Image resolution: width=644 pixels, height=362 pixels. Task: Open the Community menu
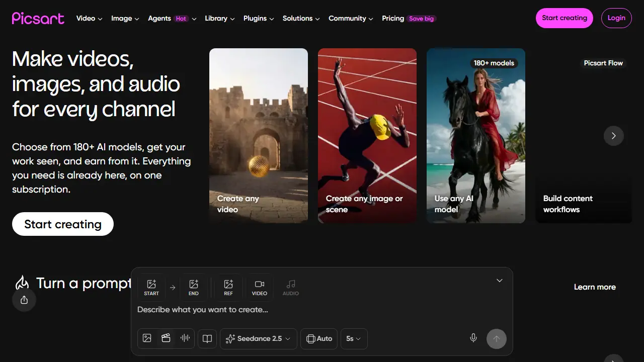(351, 18)
